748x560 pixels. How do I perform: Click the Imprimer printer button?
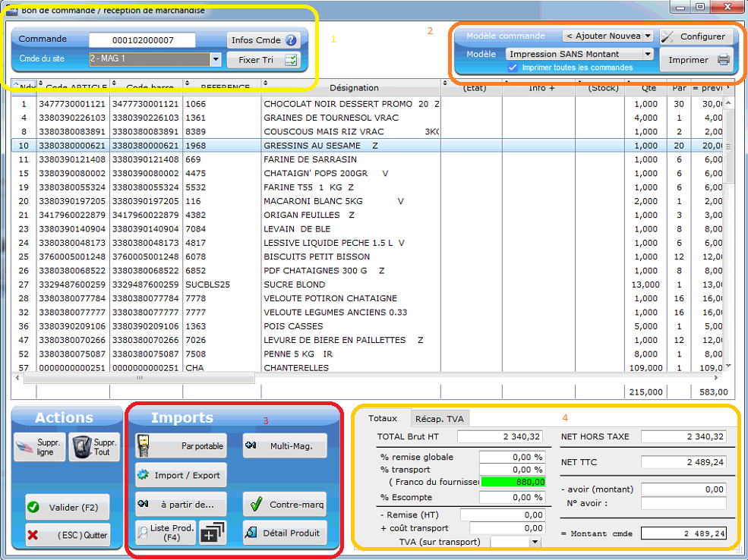click(x=696, y=60)
